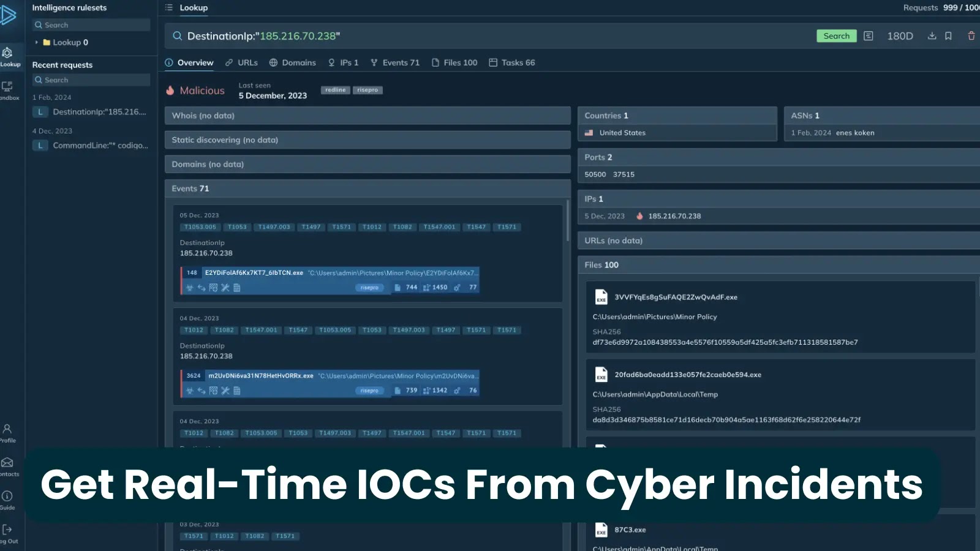Viewport: 980px width, 551px height.
Task: Download search results using the export icon
Action: pyautogui.click(x=932, y=36)
